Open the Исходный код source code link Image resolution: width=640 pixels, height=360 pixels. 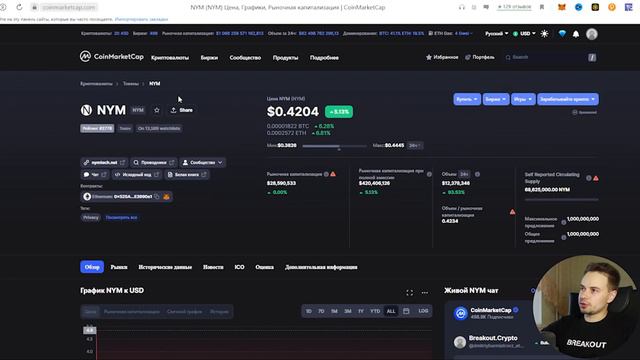click(137, 175)
